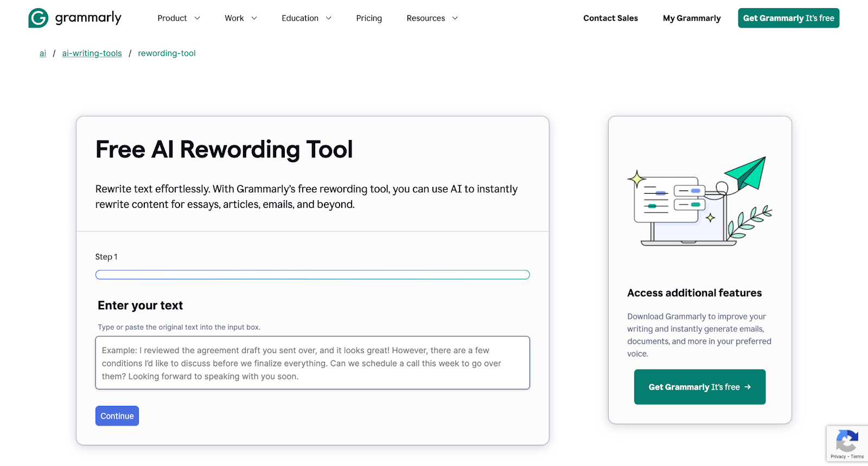Follow the 'ai-writing-tools' breadcrumb link

click(x=92, y=53)
